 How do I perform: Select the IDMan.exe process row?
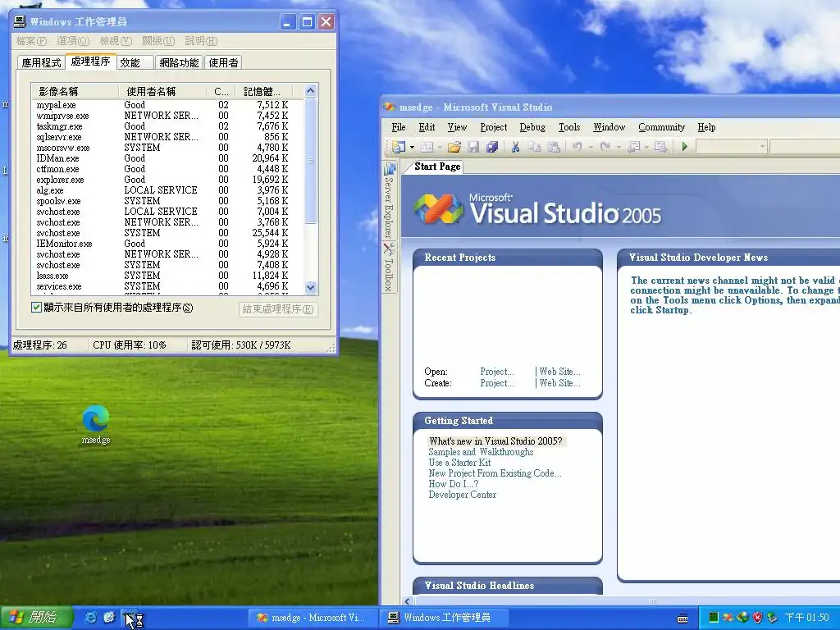(167, 158)
